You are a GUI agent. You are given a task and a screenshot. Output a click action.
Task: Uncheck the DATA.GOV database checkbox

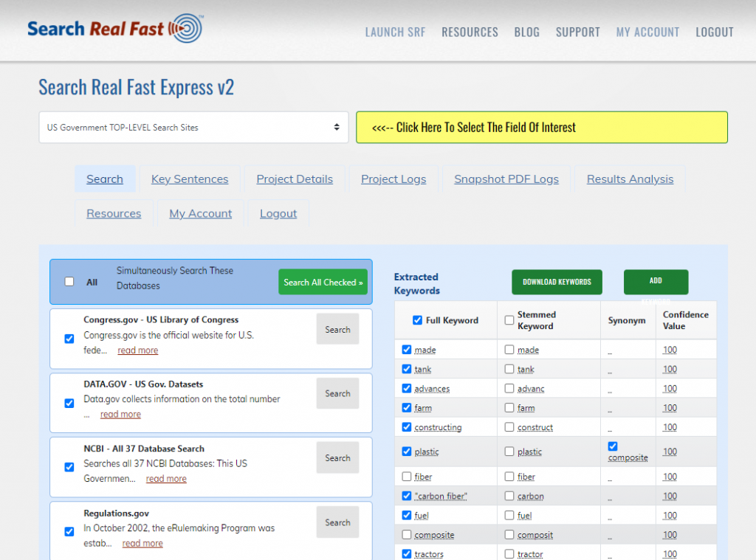[69, 403]
